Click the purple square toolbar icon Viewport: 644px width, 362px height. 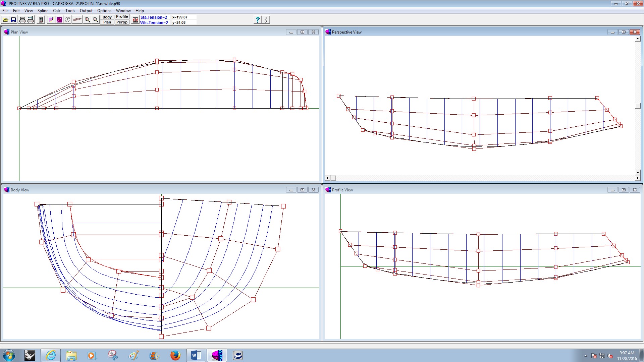click(59, 20)
